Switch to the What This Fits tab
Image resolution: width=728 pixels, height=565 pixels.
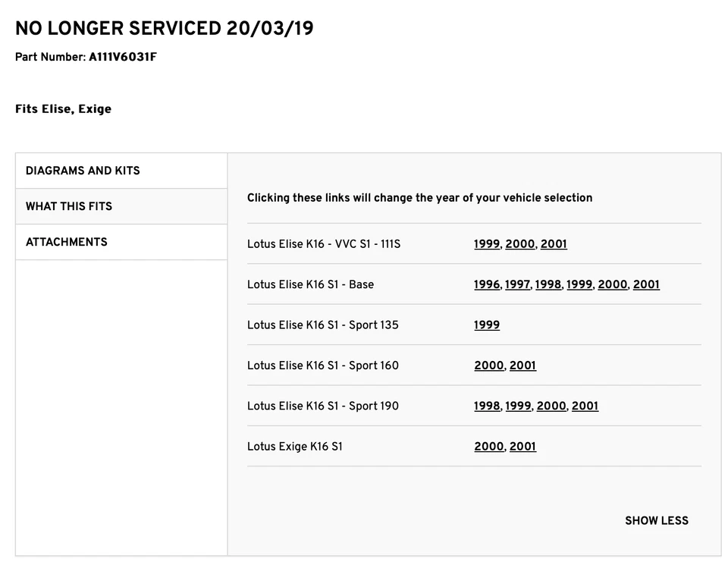69,206
